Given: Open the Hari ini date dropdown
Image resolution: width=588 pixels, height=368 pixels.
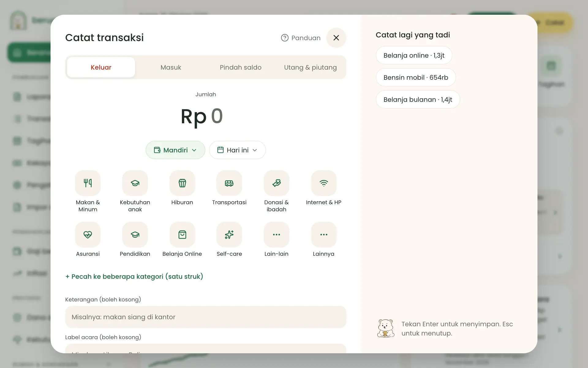Looking at the screenshot, I should pos(237,150).
